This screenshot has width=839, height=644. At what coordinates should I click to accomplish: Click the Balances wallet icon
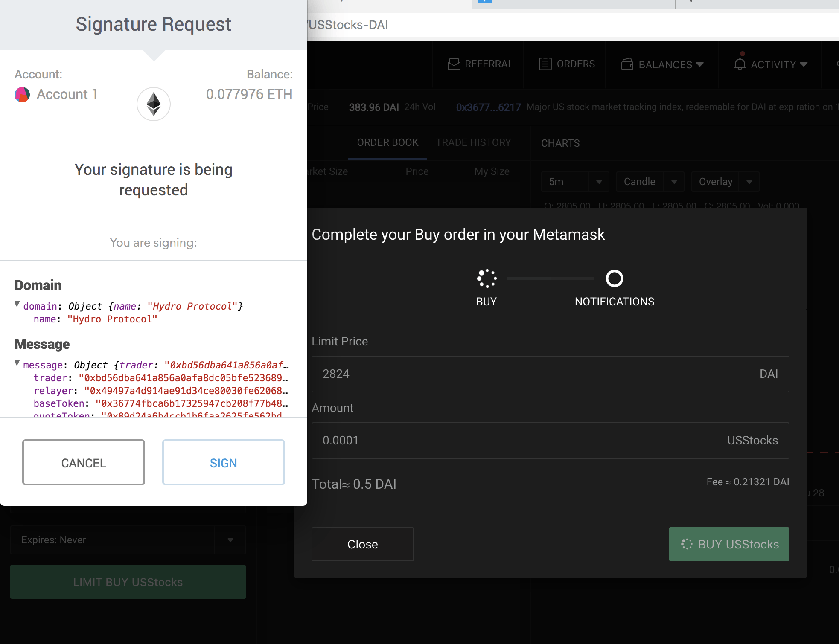[x=627, y=64]
